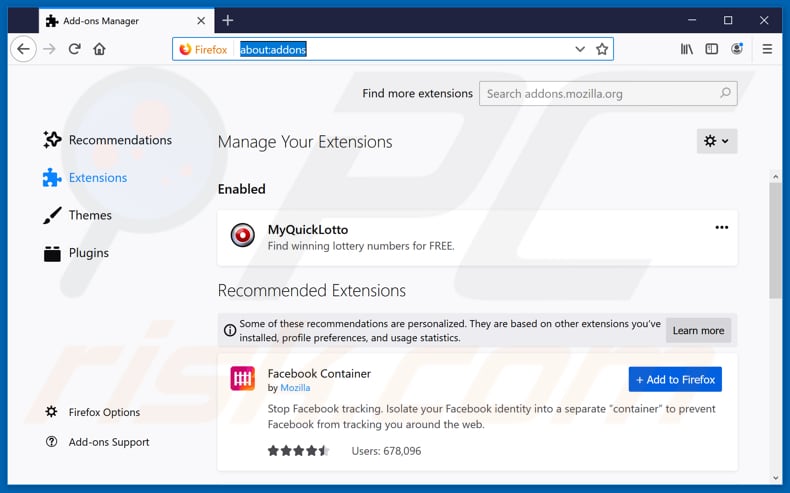Image resolution: width=790 pixels, height=493 pixels.
Task: Click the Add-ons Support question mark icon
Action: pyautogui.click(x=51, y=442)
